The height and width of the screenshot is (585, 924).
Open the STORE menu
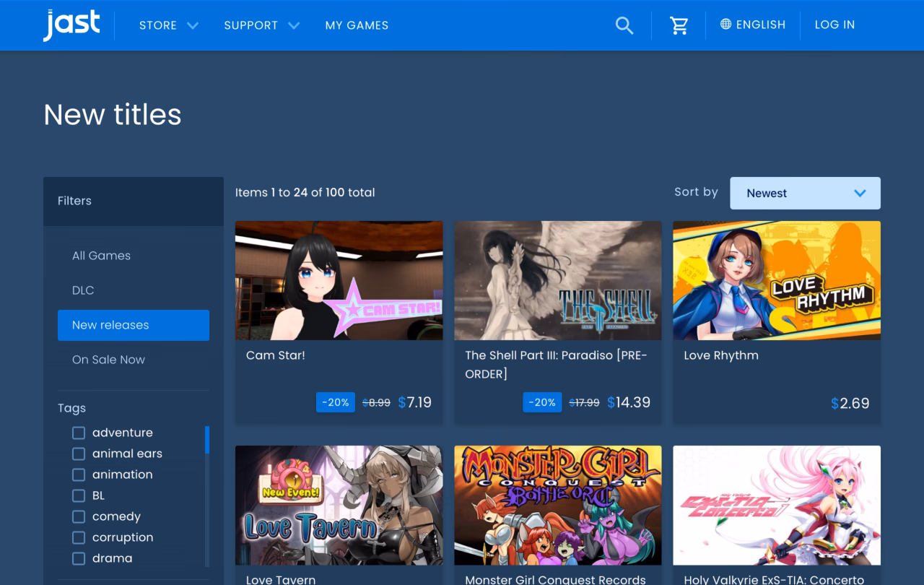158,25
